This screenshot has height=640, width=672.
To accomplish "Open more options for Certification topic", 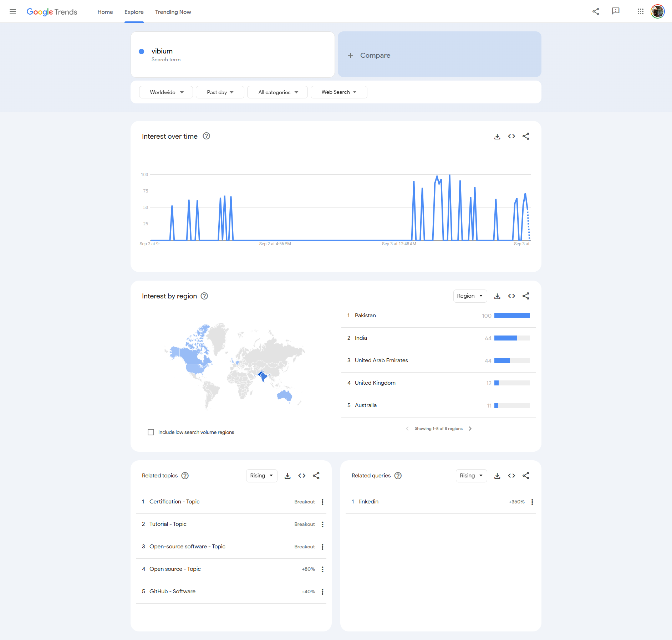I will coord(322,502).
